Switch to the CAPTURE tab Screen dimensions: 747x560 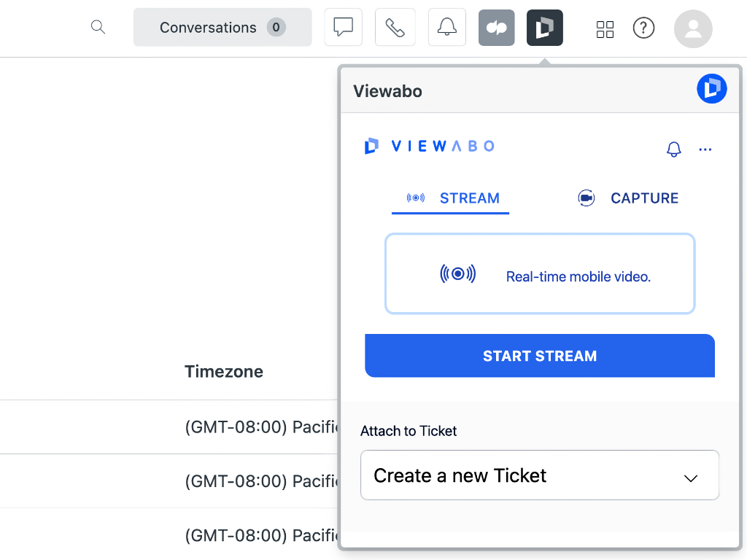coord(627,198)
